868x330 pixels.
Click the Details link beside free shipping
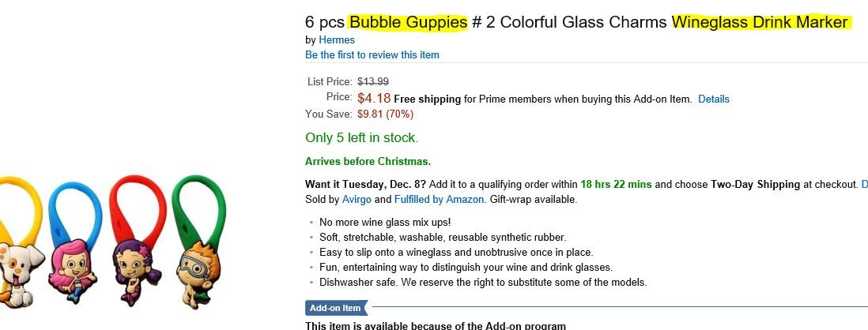click(713, 99)
